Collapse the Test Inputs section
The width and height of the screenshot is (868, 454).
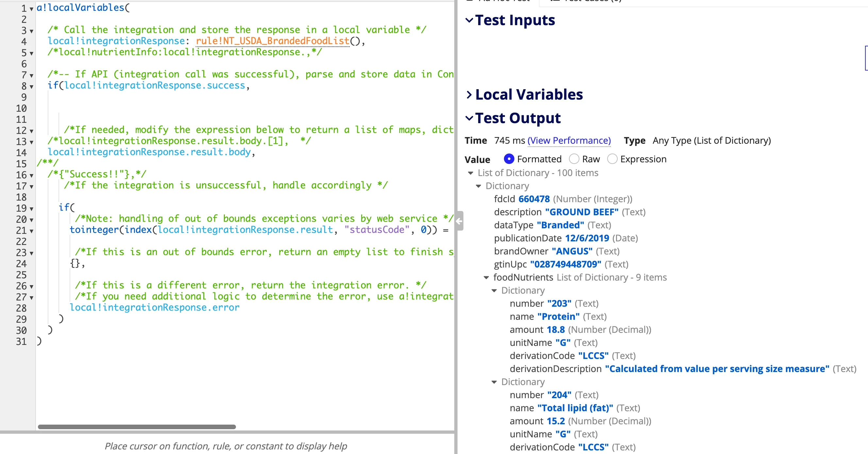click(469, 20)
